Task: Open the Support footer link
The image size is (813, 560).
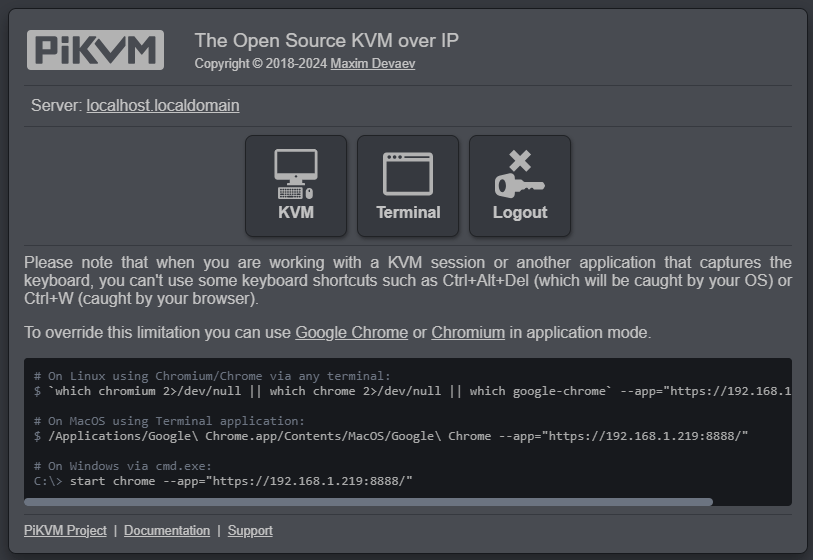Action: (x=250, y=530)
